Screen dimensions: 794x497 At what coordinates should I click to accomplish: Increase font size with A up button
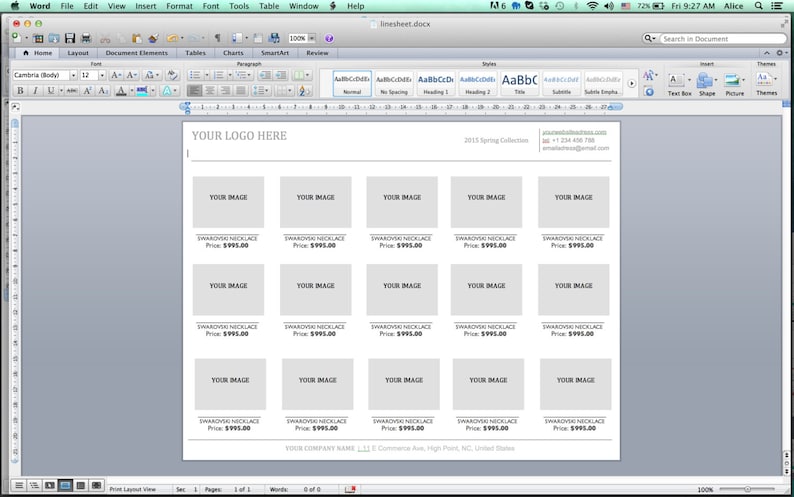pos(116,75)
